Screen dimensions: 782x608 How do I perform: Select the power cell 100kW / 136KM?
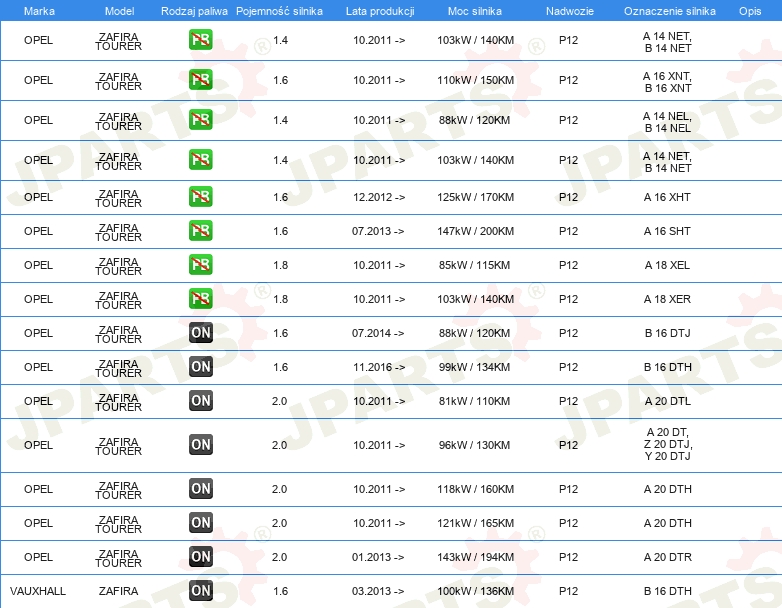tap(475, 591)
